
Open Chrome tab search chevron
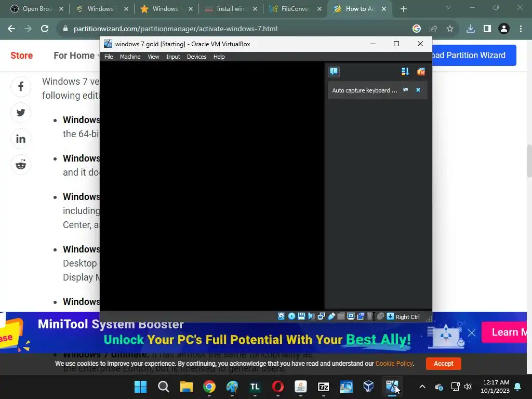tap(448, 7)
